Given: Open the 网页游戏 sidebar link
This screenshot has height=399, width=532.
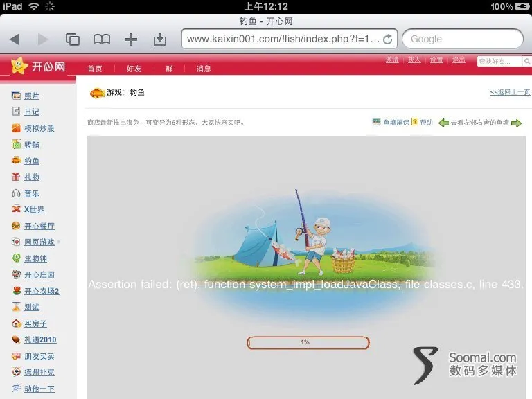Looking at the screenshot, I should (x=39, y=242).
